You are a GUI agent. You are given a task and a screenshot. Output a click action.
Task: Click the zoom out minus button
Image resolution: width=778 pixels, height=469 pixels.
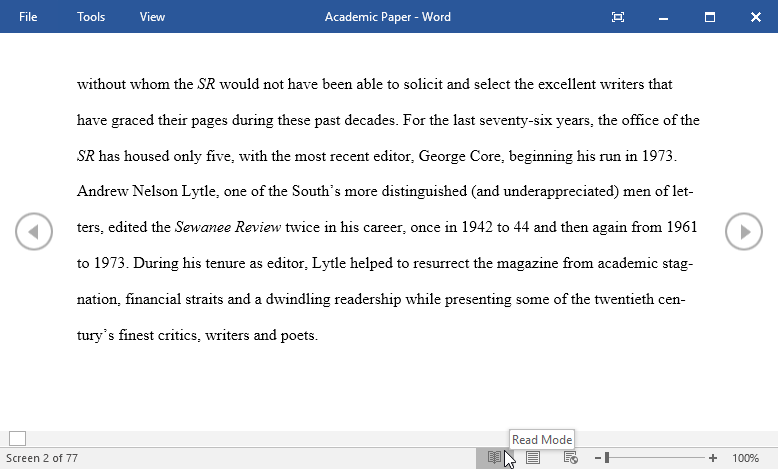598,458
